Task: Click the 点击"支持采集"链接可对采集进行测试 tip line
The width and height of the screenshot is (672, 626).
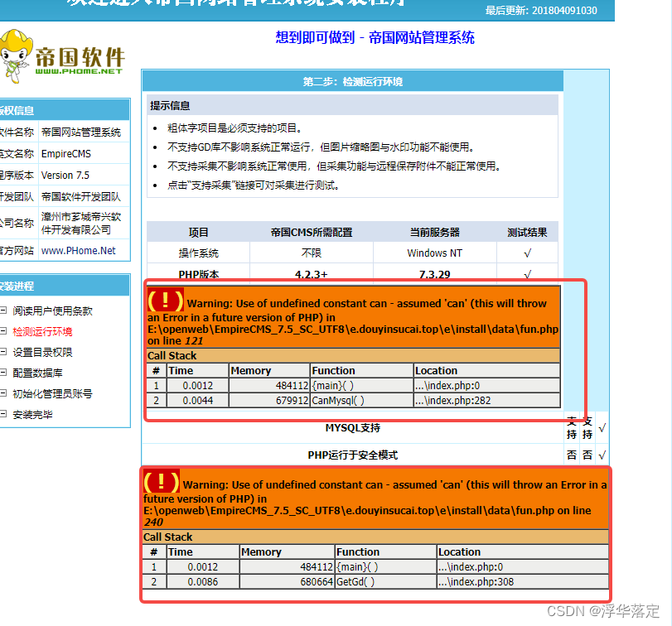Action: tap(254, 185)
